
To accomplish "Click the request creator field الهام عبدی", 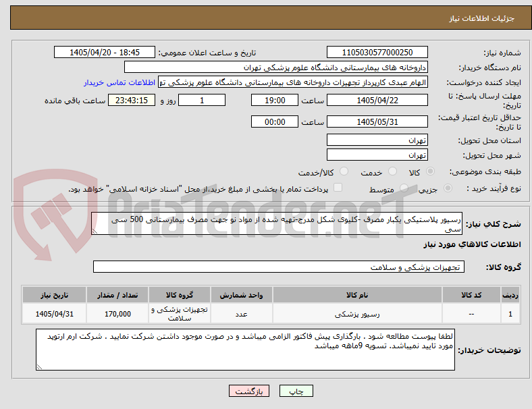I will (293, 82).
